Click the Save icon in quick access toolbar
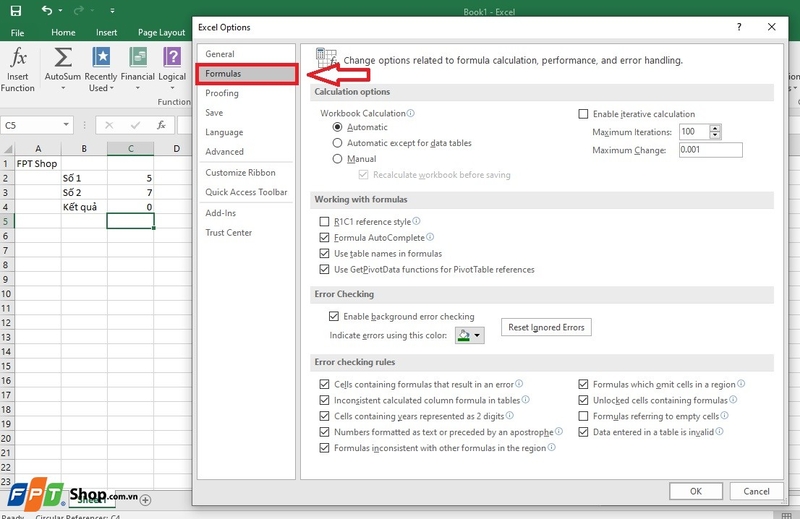Viewport: 800px width, 519px height. pos(16,11)
